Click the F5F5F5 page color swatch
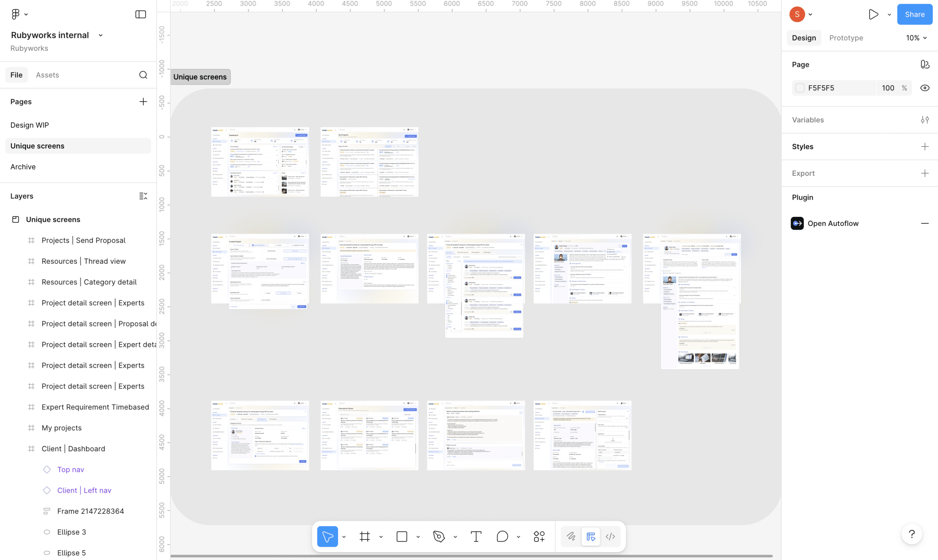Screen dimensions: 938x560 [799, 88]
